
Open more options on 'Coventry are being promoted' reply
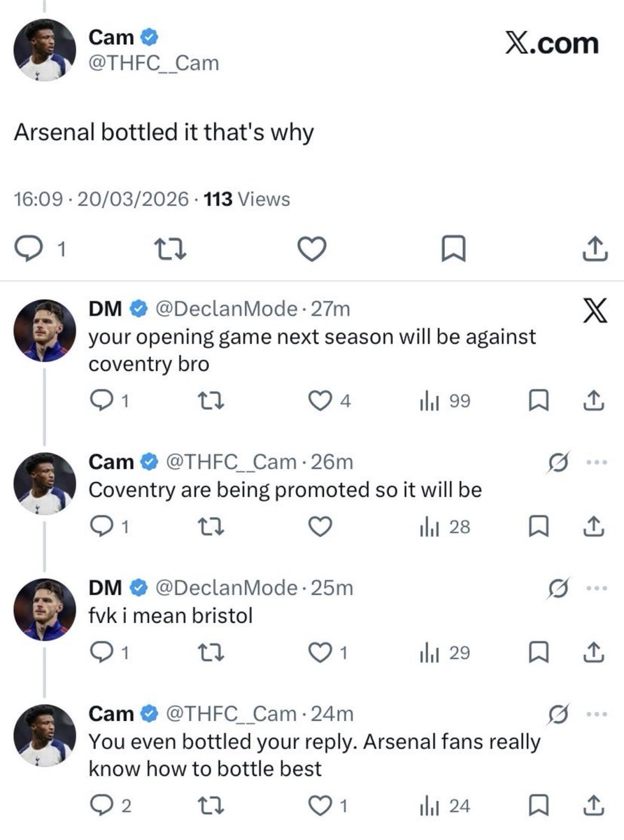(594, 461)
